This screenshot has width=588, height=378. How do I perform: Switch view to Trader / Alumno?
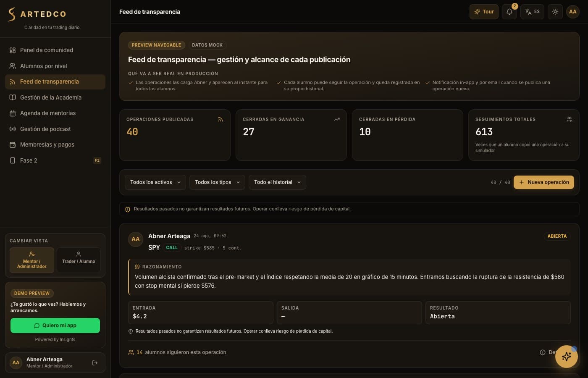coord(79,260)
